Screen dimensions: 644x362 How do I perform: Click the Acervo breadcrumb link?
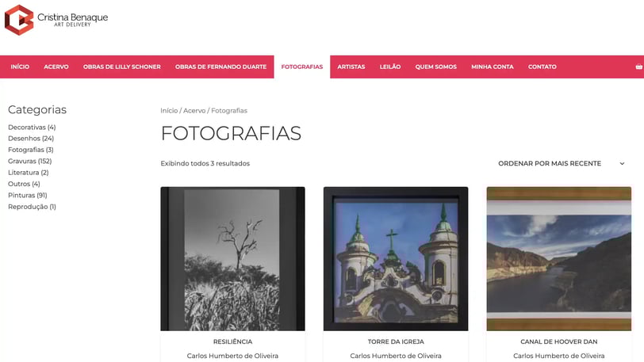coord(194,111)
